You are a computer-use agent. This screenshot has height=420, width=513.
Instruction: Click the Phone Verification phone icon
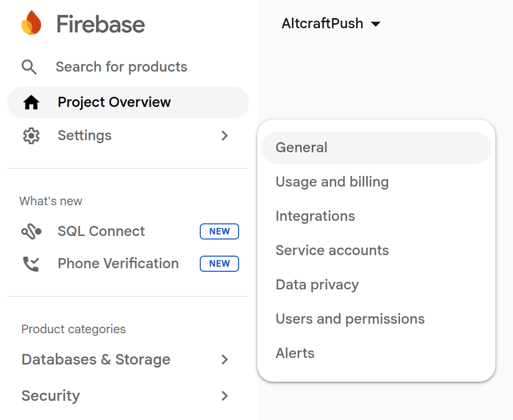tap(31, 264)
